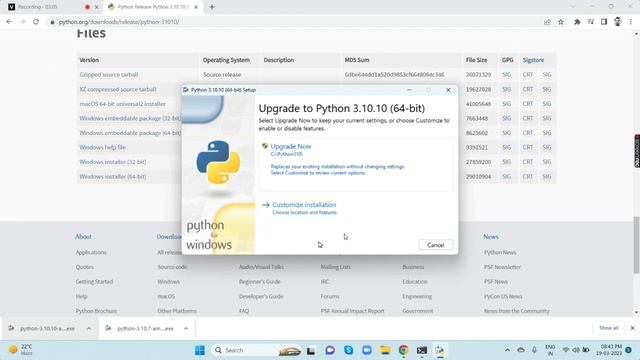Open a new browser tab with plus
Image resolution: width=640 pixels, height=360 pixels.
(212, 7)
